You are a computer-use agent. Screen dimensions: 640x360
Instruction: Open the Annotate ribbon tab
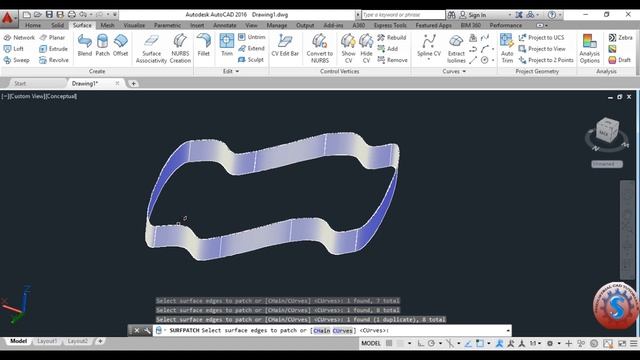pos(224,25)
